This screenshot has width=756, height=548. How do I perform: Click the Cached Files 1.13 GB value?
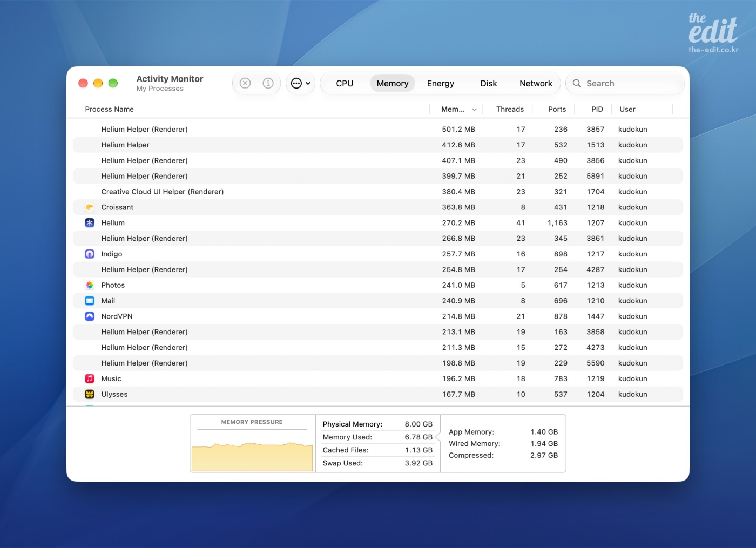418,450
